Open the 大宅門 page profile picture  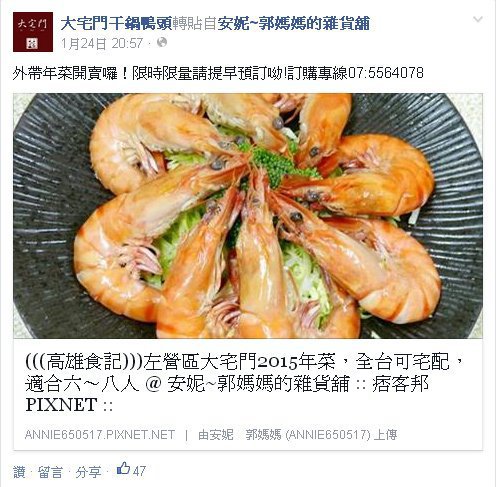pyautogui.click(x=33, y=32)
